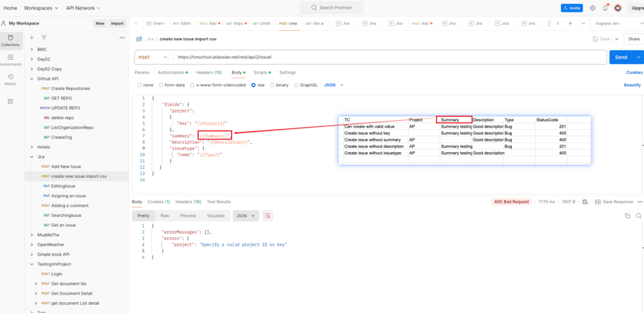Select the none body type radio
The image size is (644, 313).
(140, 85)
